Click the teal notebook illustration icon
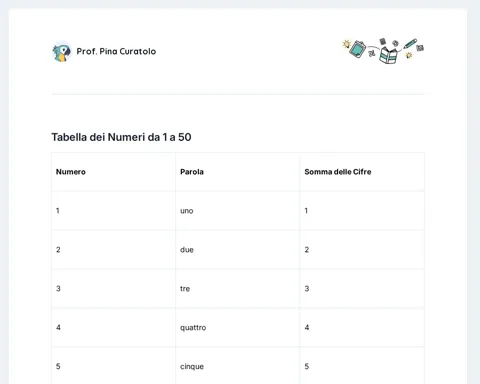Image resolution: width=480 pixels, height=384 pixels. [358, 49]
